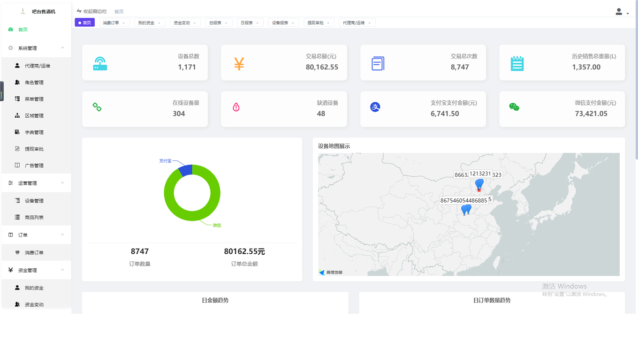Open 角色管理 in the sidebar

(34, 83)
